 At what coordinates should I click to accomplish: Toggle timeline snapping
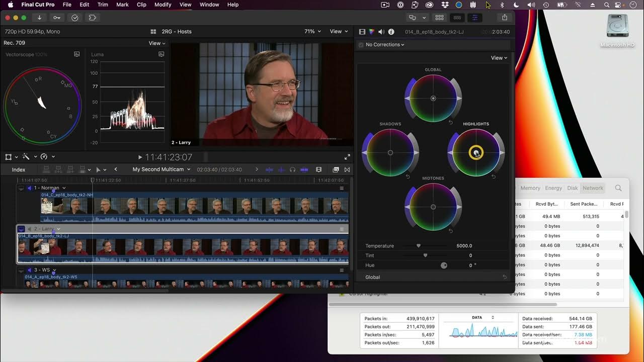pos(304,169)
